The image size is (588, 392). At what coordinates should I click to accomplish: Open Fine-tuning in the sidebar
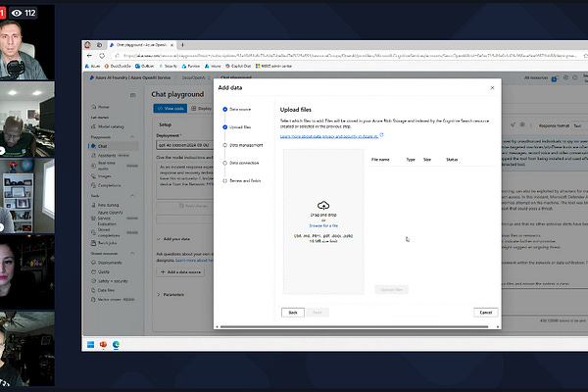[x=106, y=205]
